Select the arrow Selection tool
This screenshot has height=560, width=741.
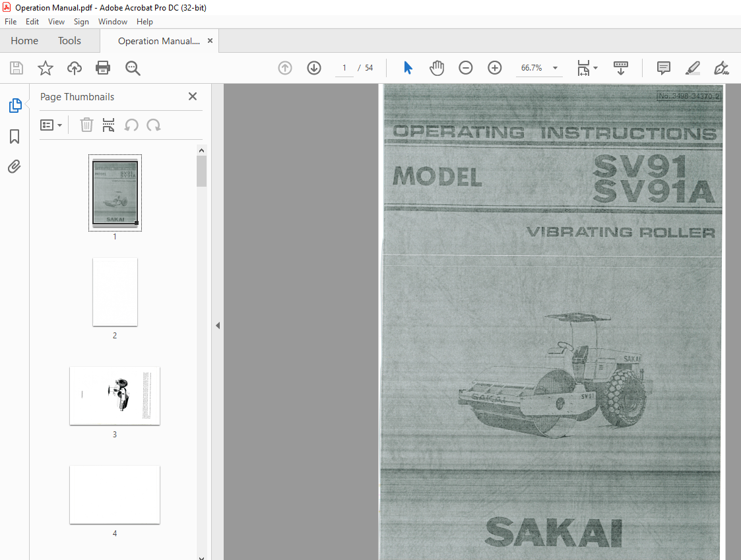pyautogui.click(x=408, y=68)
